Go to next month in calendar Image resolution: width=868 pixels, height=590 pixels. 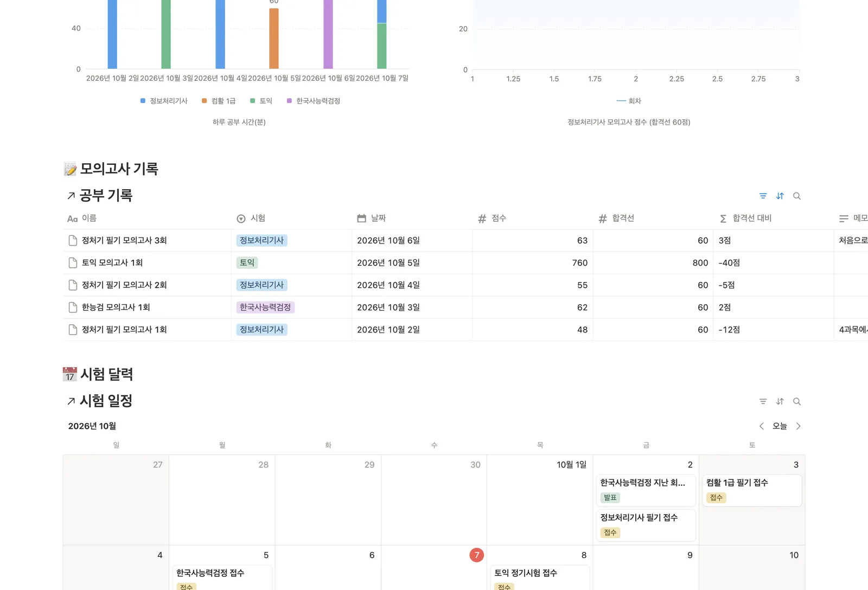point(798,426)
